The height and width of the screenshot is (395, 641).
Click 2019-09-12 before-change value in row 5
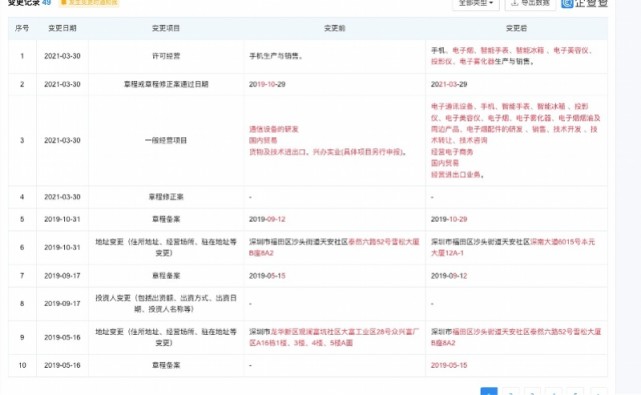click(x=267, y=219)
